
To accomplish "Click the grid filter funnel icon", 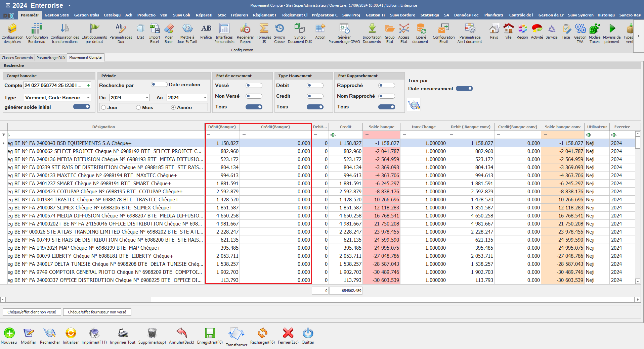I will [x=4, y=135].
